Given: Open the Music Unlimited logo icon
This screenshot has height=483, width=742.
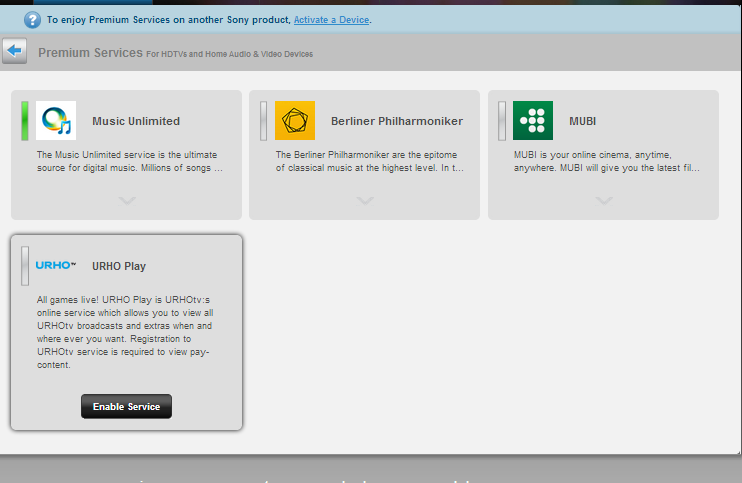Looking at the screenshot, I should (x=56, y=121).
